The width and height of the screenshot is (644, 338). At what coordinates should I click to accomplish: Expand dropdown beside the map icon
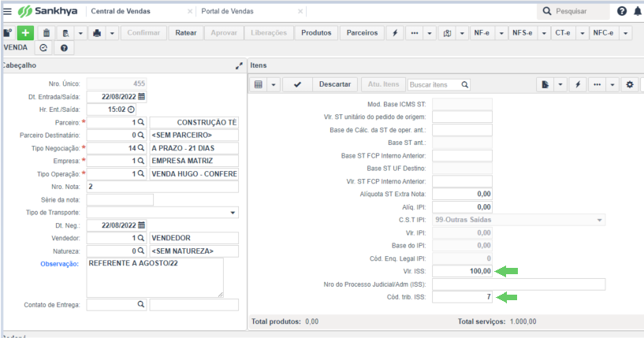[x=462, y=33]
